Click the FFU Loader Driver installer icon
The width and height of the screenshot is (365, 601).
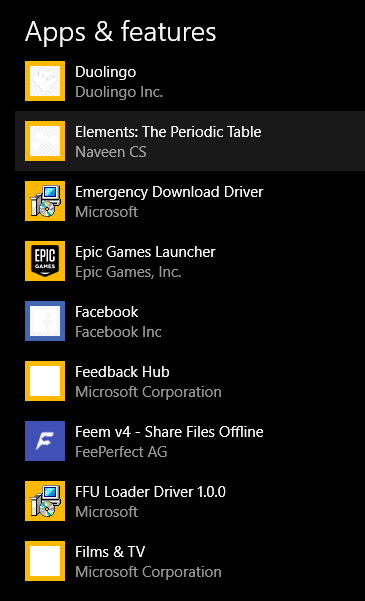pos(45,501)
